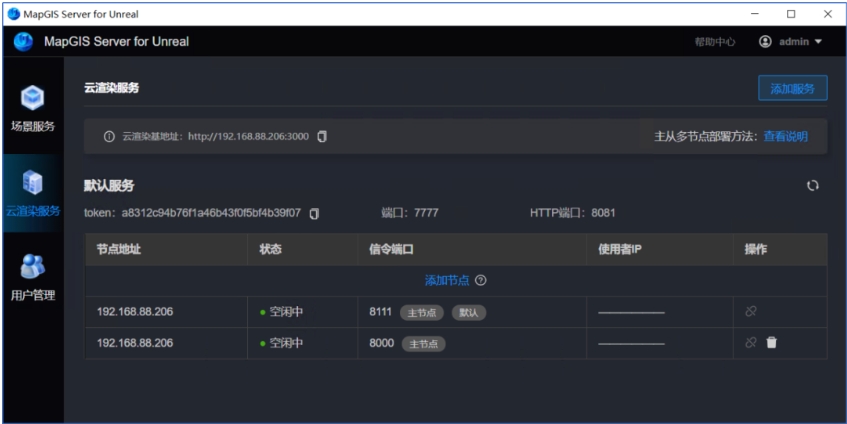Unlink the node with port 8111

[x=751, y=312]
